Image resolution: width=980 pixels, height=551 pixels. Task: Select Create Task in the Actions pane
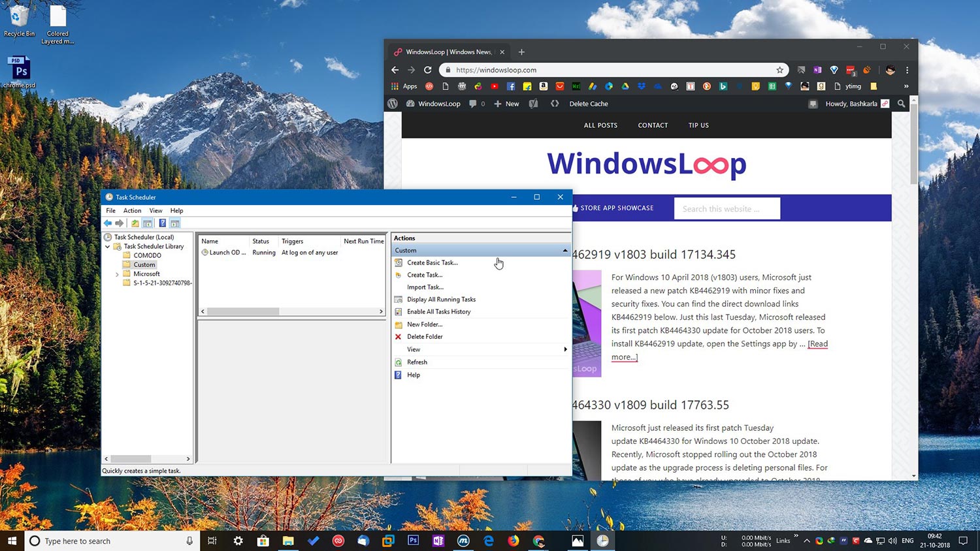(x=425, y=275)
